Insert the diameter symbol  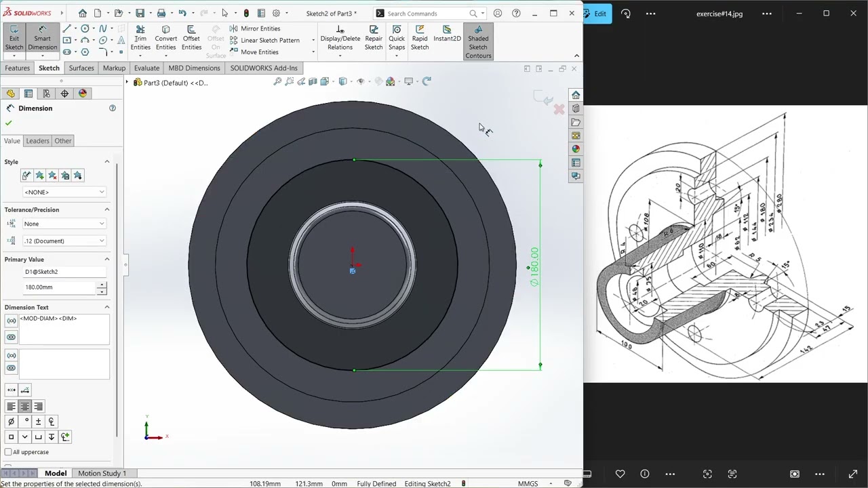point(11,422)
